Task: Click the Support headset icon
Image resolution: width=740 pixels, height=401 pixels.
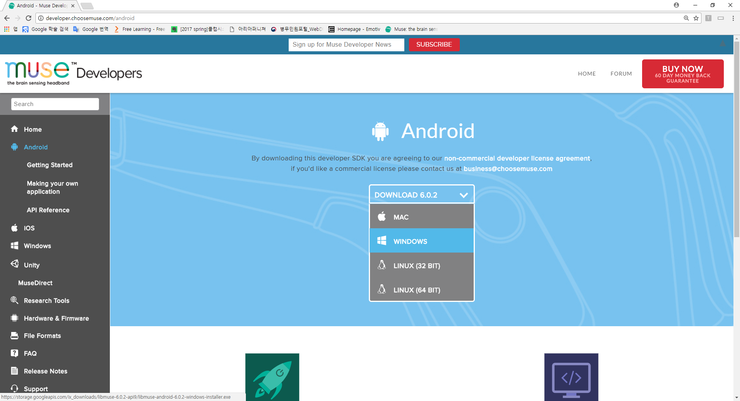Action: pyautogui.click(x=14, y=388)
